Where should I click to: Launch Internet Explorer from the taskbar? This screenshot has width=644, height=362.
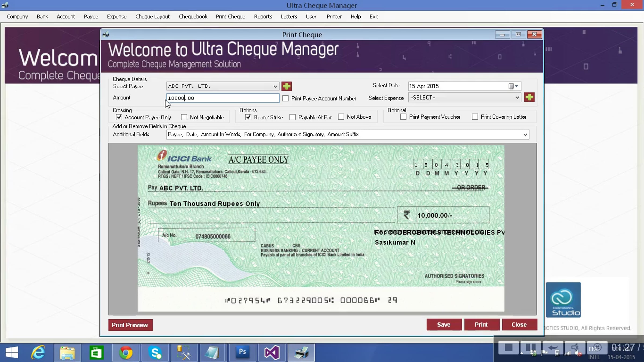click(x=38, y=352)
